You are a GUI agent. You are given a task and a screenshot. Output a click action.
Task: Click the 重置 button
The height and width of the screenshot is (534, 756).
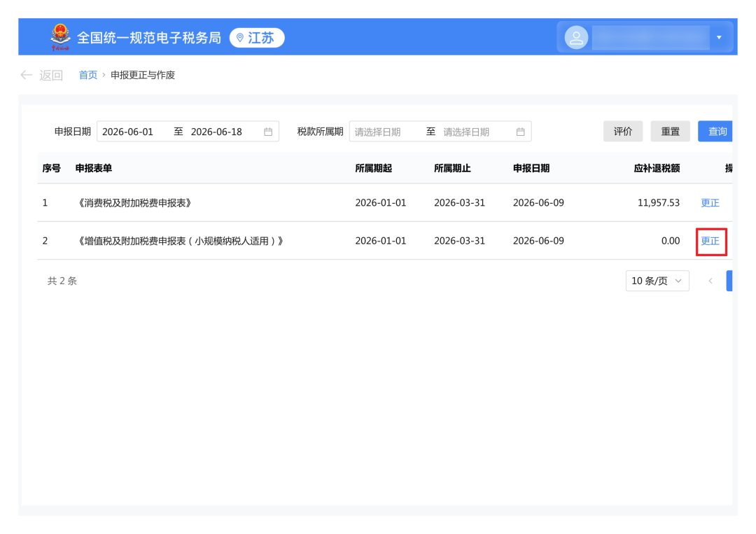coord(670,132)
